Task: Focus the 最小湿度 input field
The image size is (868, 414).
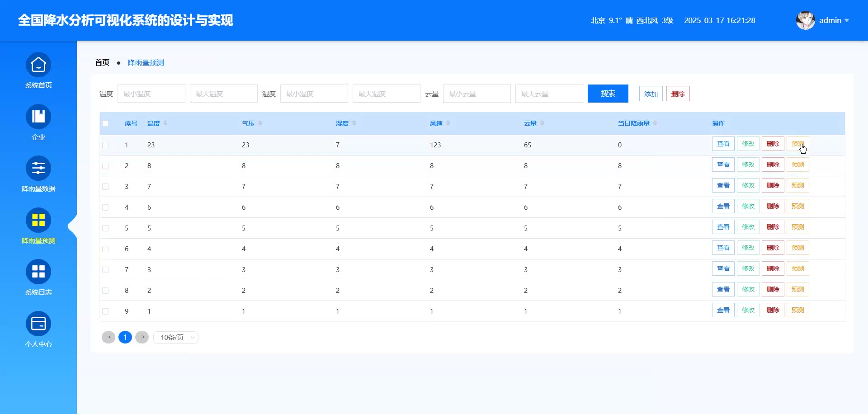Action: (x=314, y=94)
